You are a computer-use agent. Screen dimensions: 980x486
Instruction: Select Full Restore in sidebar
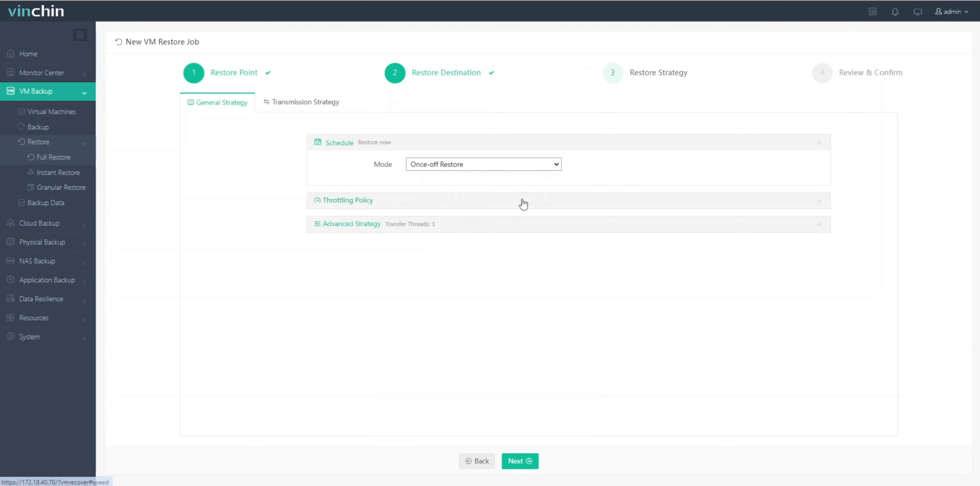coord(53,157)
